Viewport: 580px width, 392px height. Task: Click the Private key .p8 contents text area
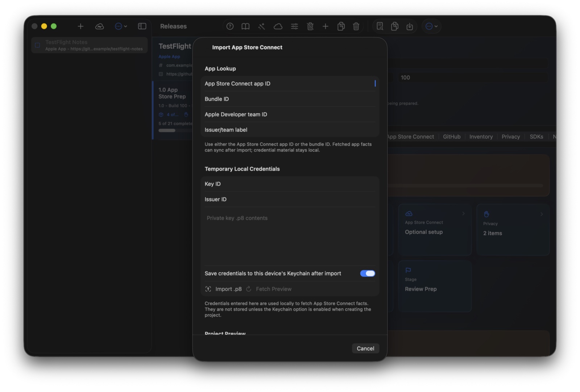tap(290, 236)
